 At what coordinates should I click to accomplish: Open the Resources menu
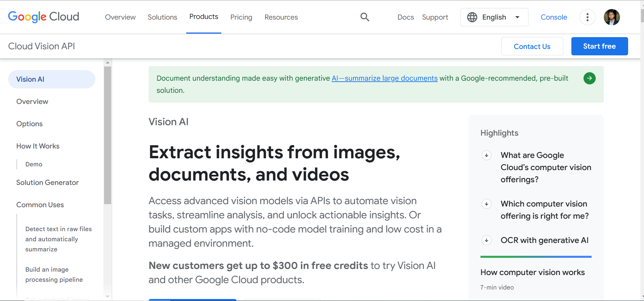(x=281, y=17)
